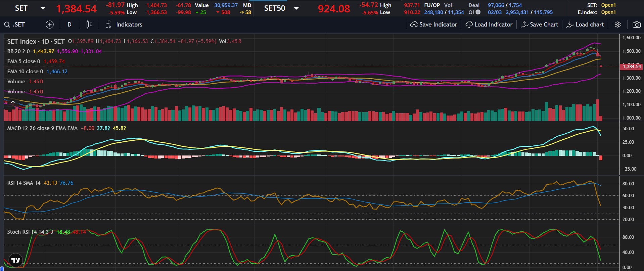
Task: Click the volume figure 248,180 / 11,354
Action: 444,12
